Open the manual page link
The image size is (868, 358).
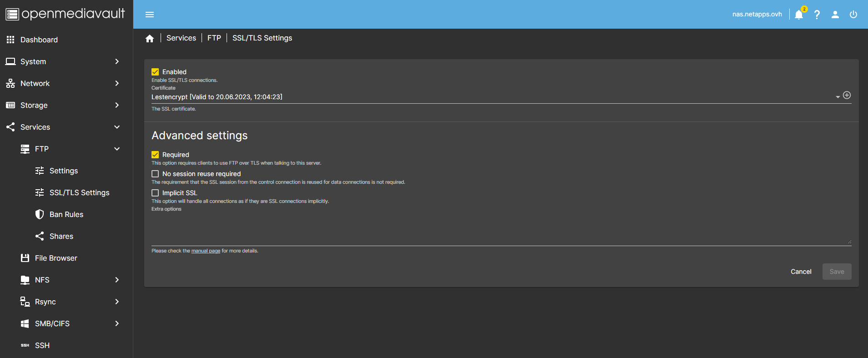(206, 251)
